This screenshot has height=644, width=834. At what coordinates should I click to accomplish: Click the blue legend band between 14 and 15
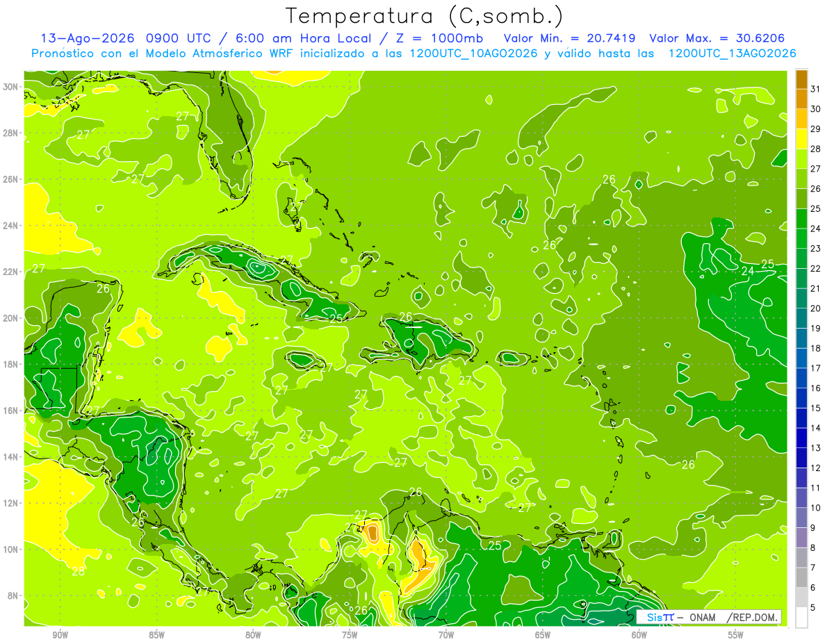(801, 418)
